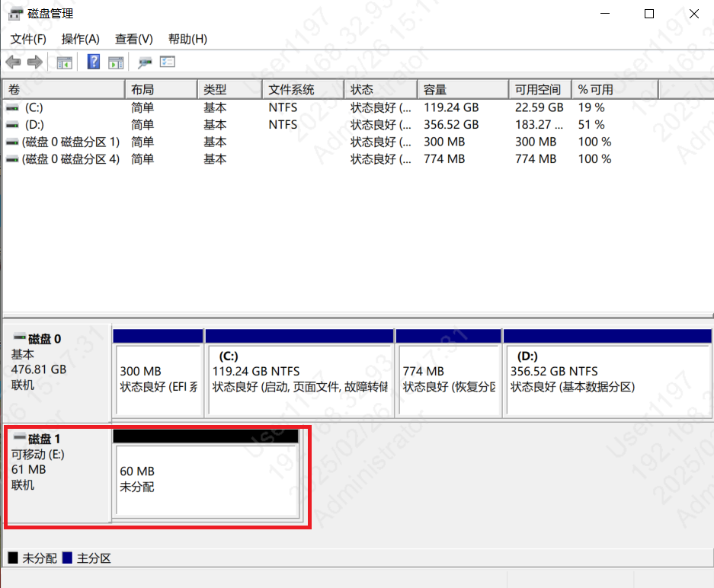Click the forward navigation arrow icon
This screenshot has height=588, width=714.
(x=35, y=62)
